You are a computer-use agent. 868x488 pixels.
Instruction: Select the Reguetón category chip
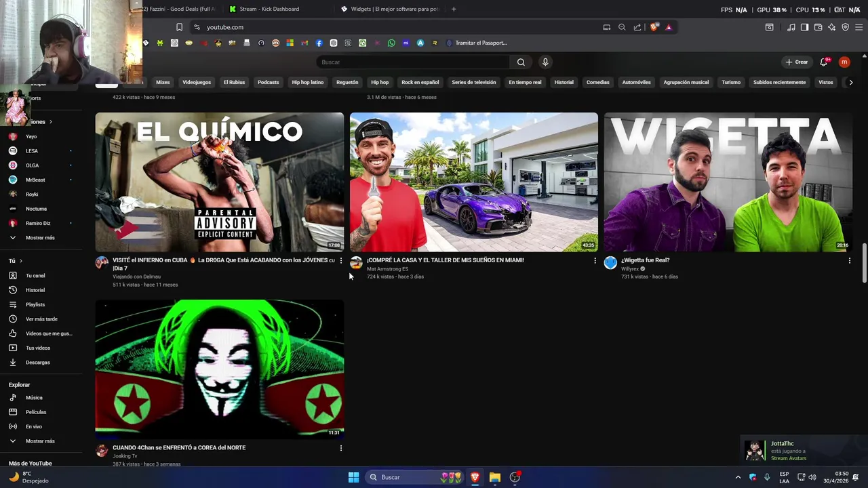point(347,82)
